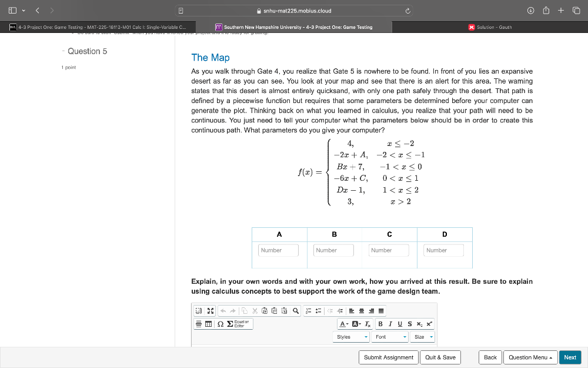Go Back to previous question
This screenshot has height=368, width=588.
pyautogui.click(x=490, y=357)
